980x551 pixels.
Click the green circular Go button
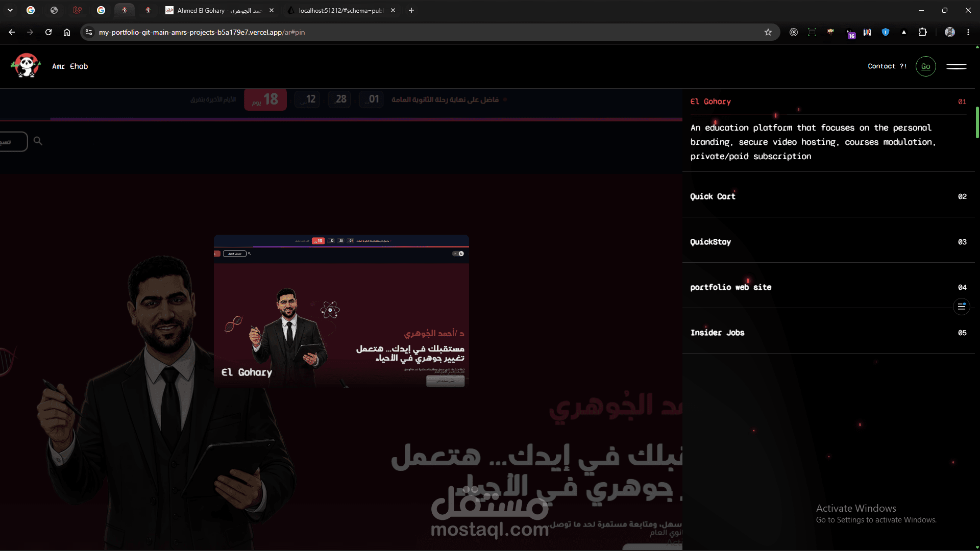coord(926,66)
